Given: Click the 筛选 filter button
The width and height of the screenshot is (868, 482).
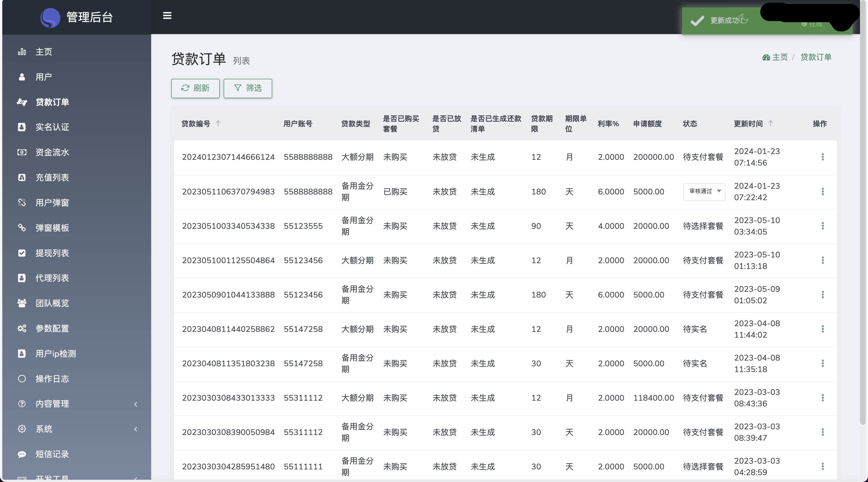Looking at the screenshot, I should [x=248, y=88].
